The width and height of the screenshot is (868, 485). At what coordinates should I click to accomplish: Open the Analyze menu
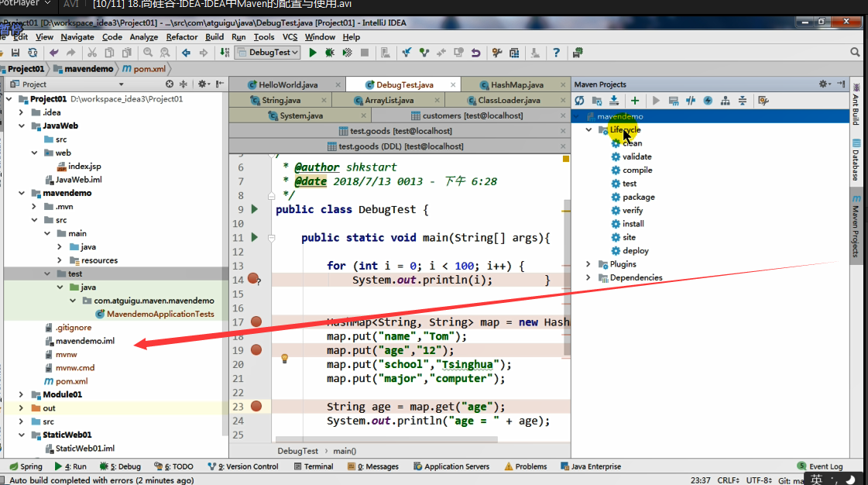pos(143,37)
